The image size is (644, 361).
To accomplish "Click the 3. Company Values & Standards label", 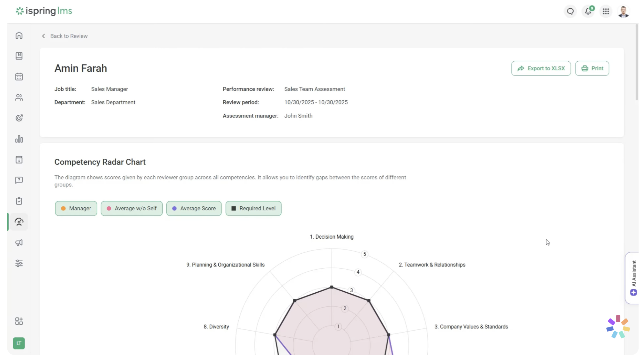I will point(471,327).
